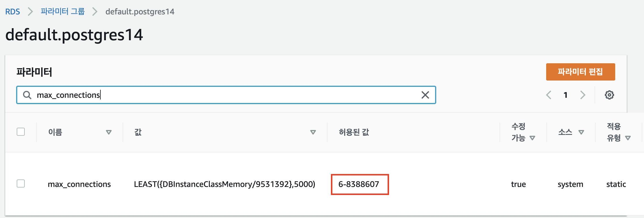644x218 pixels.
Task: Click the max_connections parameter name
Action: 79,184
